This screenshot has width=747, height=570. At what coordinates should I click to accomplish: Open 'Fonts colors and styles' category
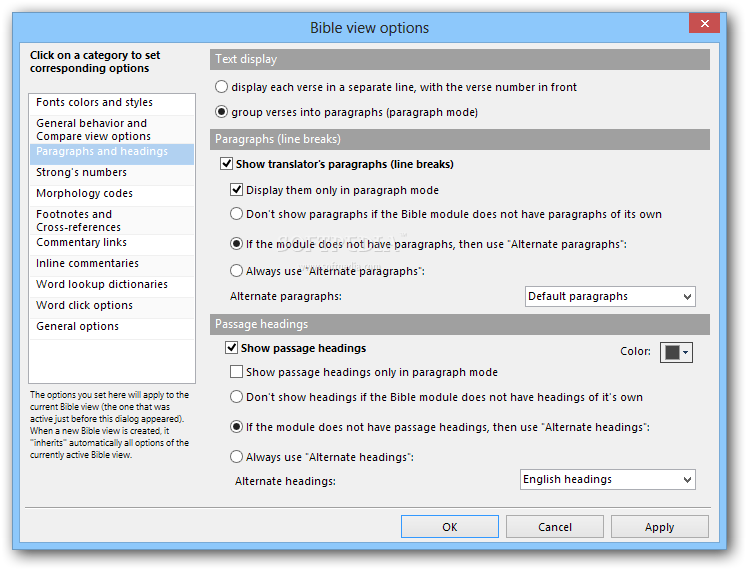pyautogui.click(x=112, y=102)
